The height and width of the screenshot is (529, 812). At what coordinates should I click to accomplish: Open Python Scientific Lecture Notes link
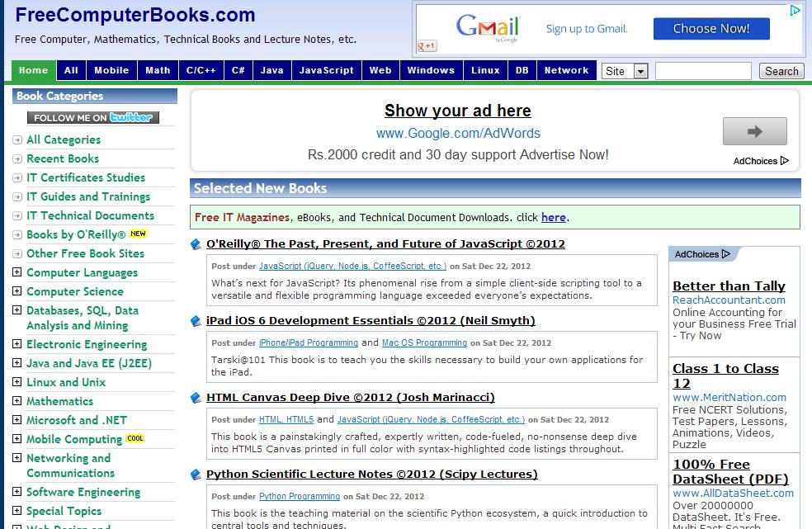372,474
